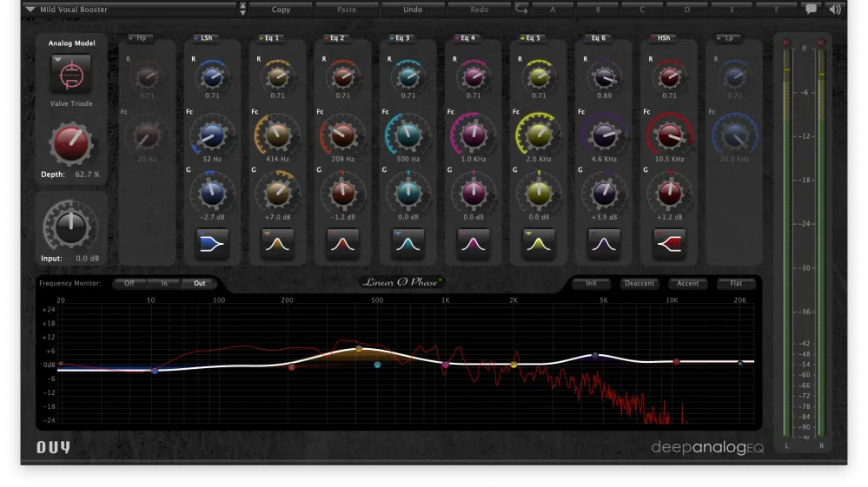Select snapshot slot E
Viewport: 868px width, 487px height.
[732, 10]
